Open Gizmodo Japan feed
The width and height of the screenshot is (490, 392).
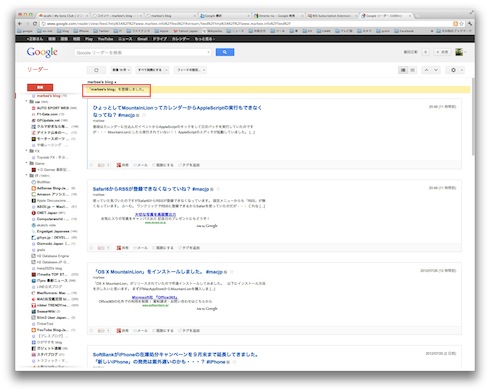(x=54, y=244)
